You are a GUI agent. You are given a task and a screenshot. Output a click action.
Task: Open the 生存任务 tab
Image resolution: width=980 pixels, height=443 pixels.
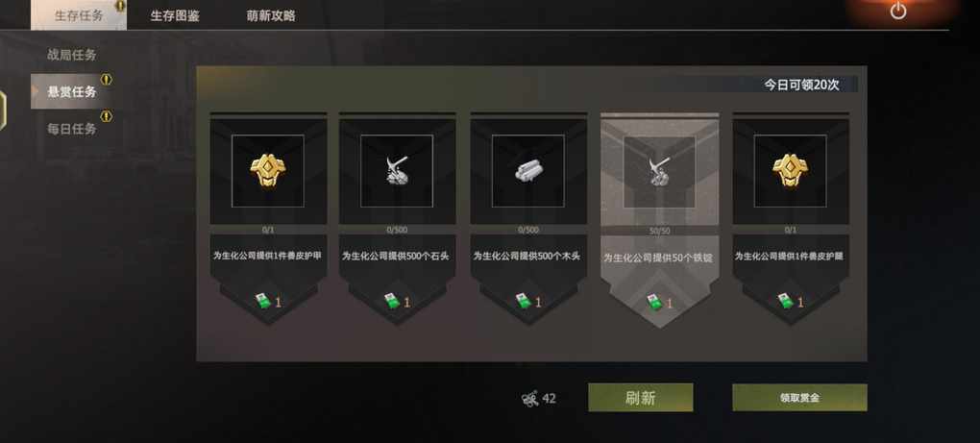tap(79, 15)
